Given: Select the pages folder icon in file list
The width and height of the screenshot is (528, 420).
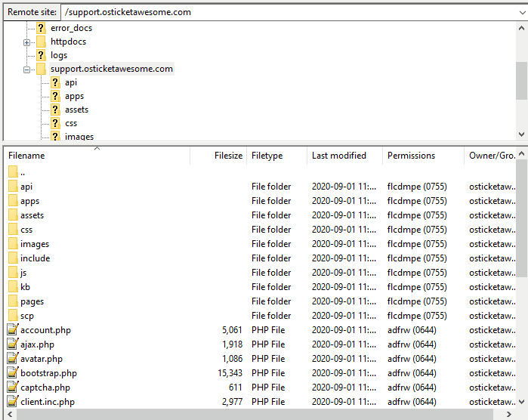Looking at the screenshot, I should 13,301.
